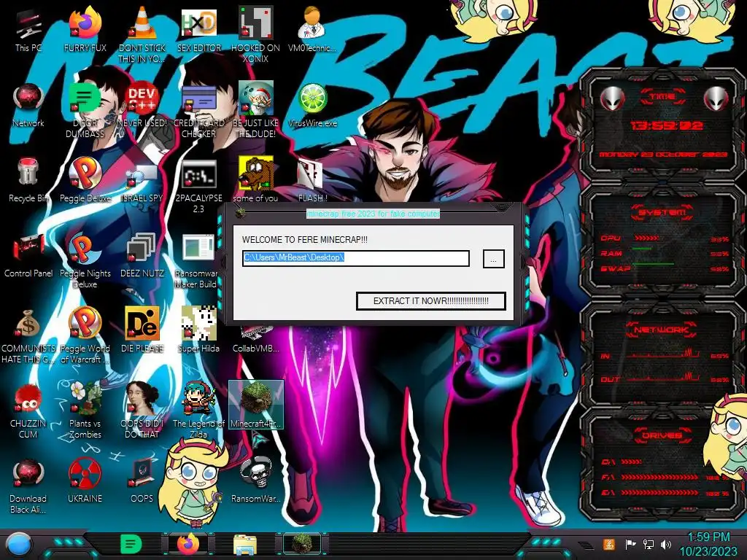Open Ransomware Maker Build icon

[x=198, y=261]
